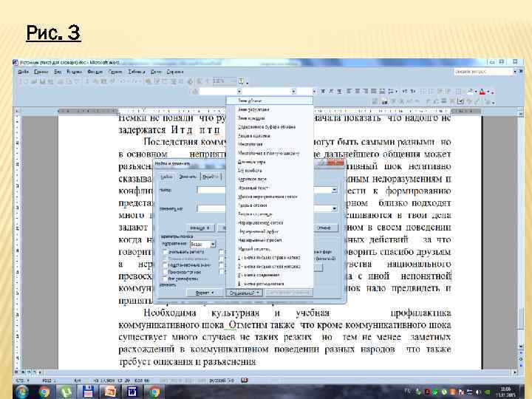The image size is (532, 399).
Task: Click the Word document icon in title bar
Action: pos(16,62)
